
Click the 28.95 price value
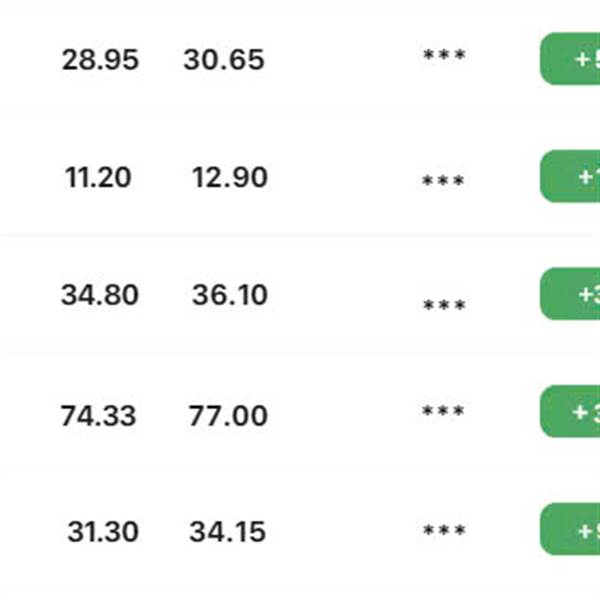100,60
